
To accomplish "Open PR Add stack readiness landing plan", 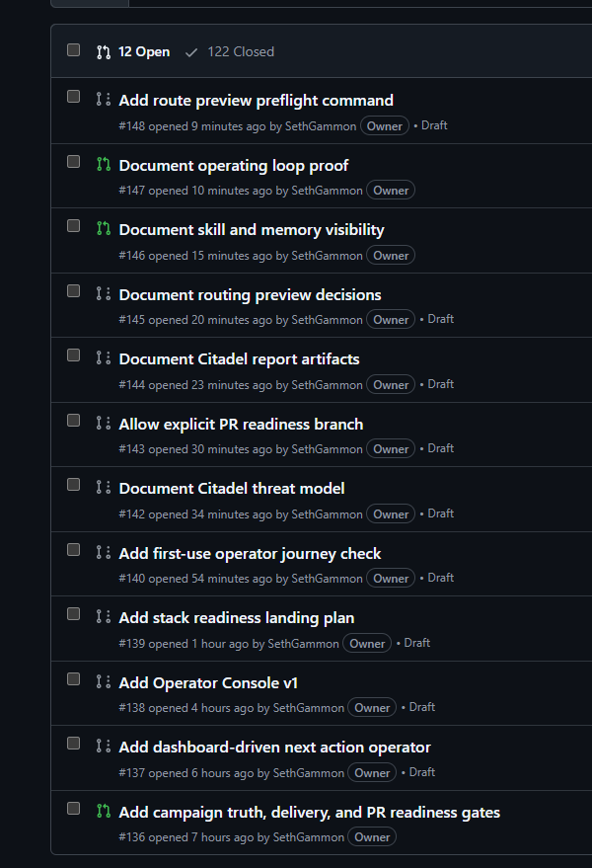I will coord(237,618).
